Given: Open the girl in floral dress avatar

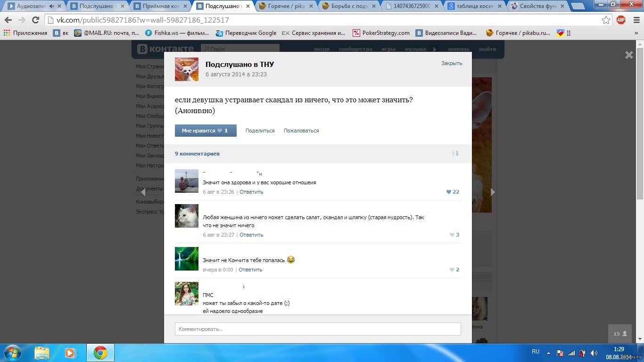Looking at the screenshot, I should pyautogui.click(x=187, y=294).
